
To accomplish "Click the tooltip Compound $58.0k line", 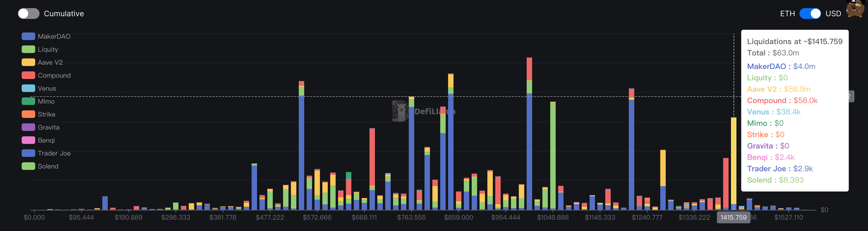I will click(782, 101).
